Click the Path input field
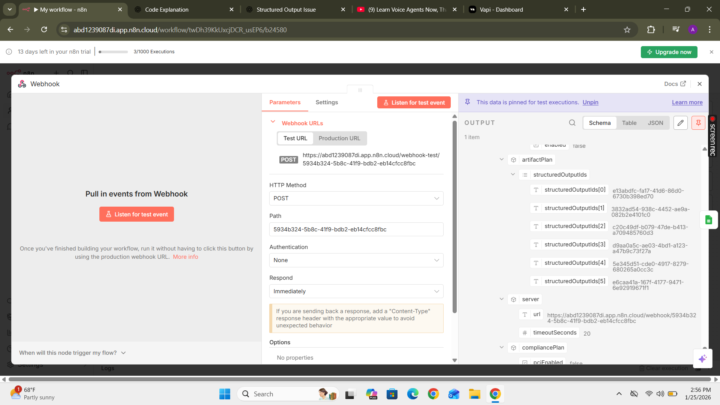 [356, 229]
